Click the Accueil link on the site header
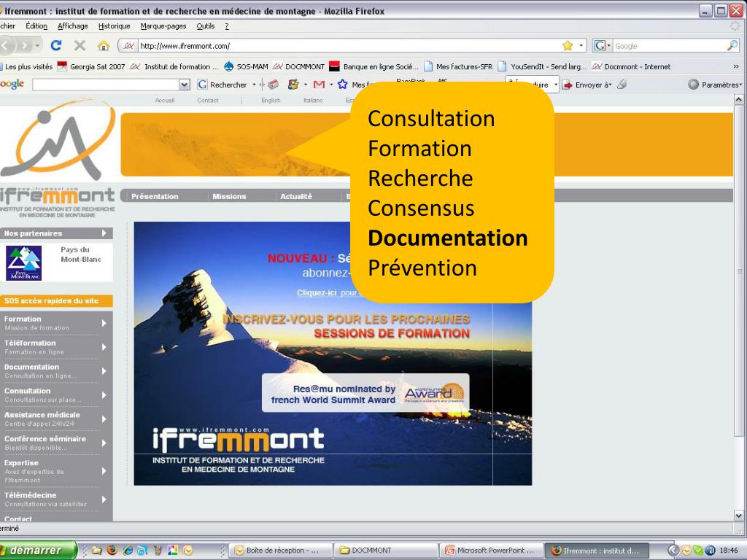This screenshot has width=747, height=560. coord(164,101)
